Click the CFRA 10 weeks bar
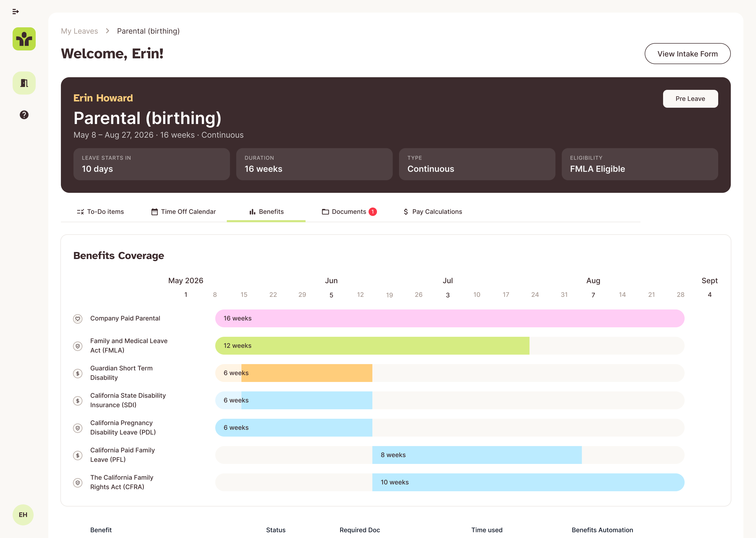The height and width of the screenshot is (538, 756). 528,482
